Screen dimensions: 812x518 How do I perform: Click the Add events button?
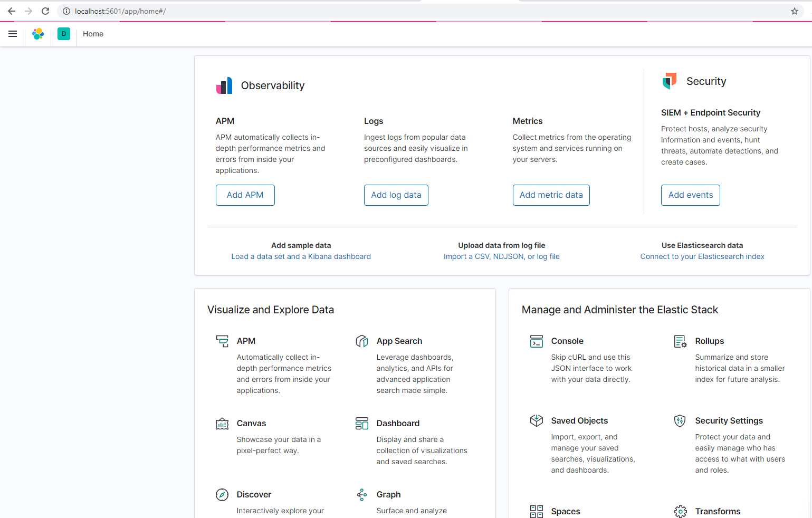pos(691,195)
